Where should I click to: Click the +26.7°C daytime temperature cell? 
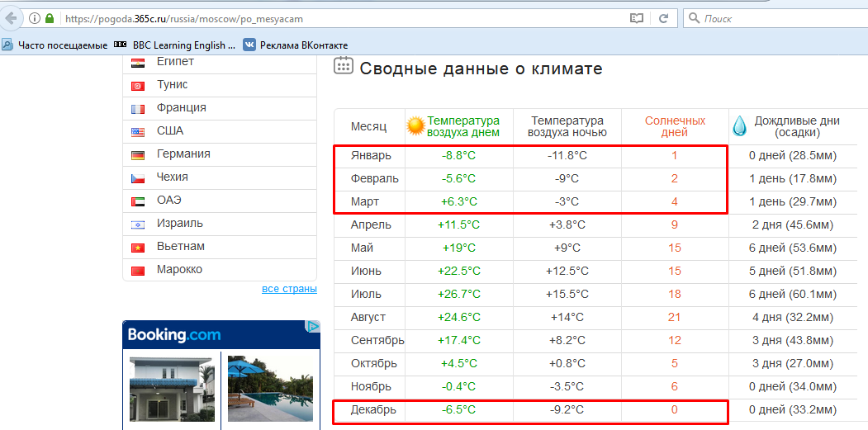(459, 295)
